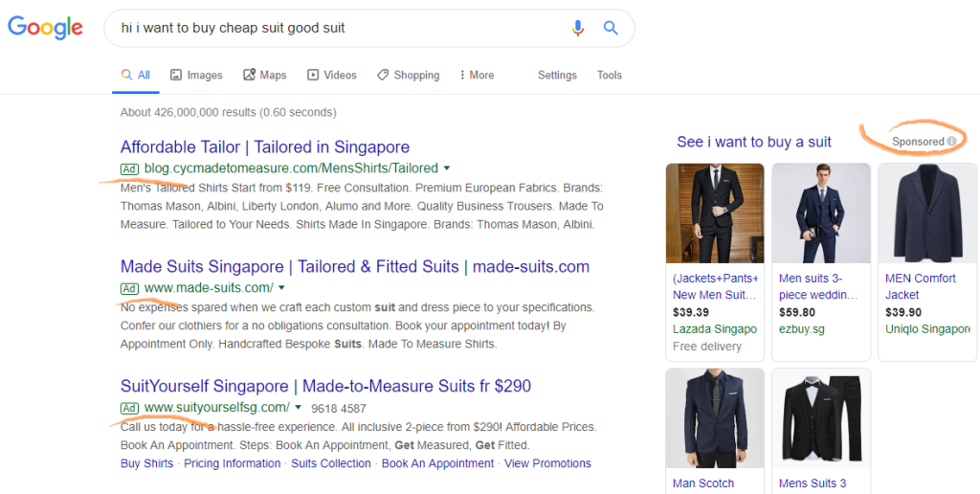Click the Sponsored info icon
The image size is (980, 494).
(x=951, y=142)
